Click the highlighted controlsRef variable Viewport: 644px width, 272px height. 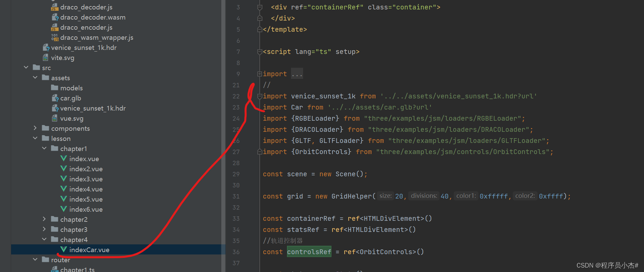click(x=309, y=252)
